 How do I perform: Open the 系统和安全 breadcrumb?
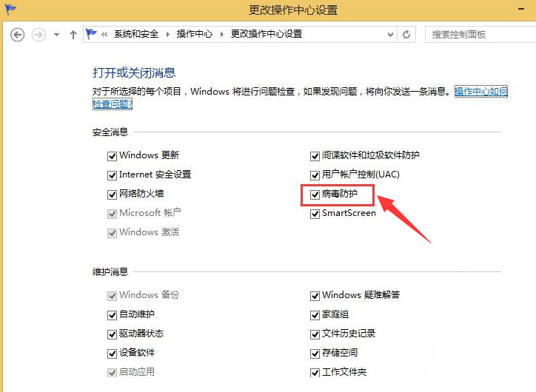136,34
